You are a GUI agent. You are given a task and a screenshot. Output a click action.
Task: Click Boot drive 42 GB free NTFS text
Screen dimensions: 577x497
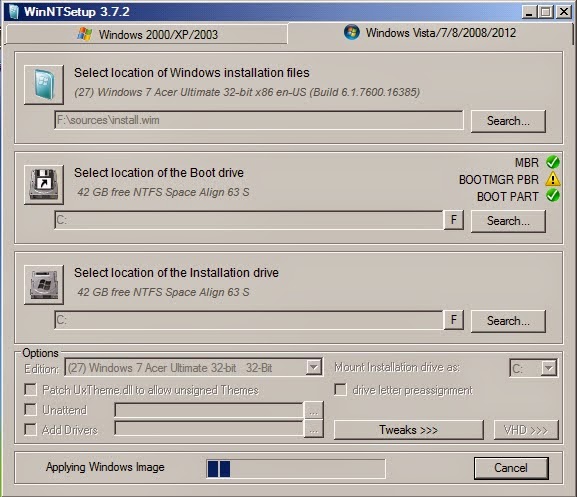tap(163, 192)
